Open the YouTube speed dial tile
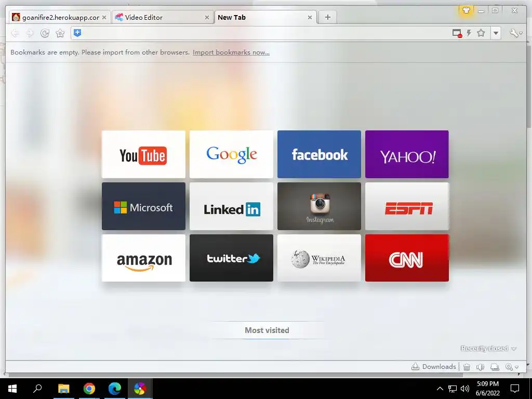 [x=143, y=154]
